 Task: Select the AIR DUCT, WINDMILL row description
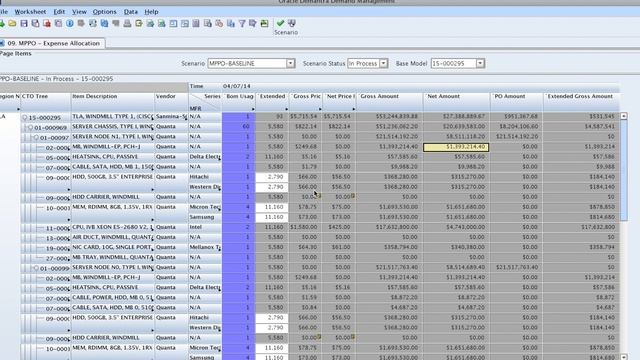[x=113, y=237]
